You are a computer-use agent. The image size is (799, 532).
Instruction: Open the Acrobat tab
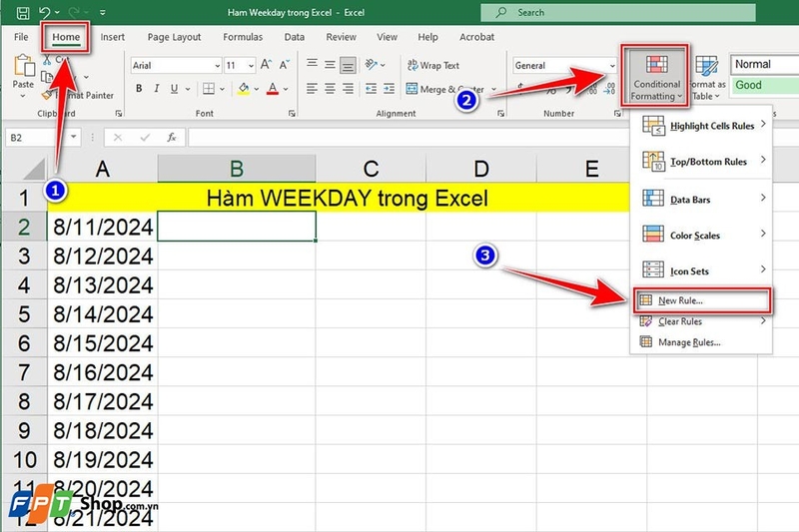tap(476, 37)
